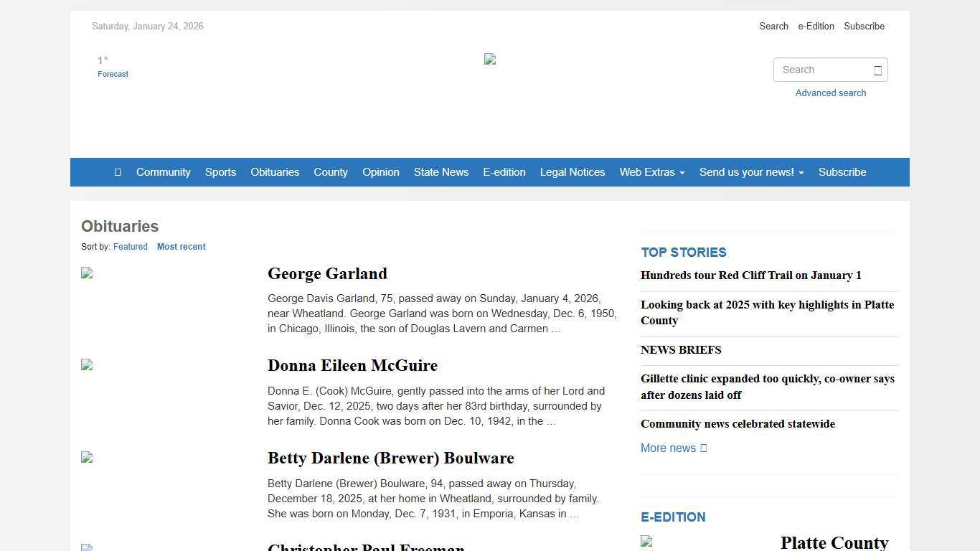Click the weather icon showing 1 degree

click(x=103, y=60)
